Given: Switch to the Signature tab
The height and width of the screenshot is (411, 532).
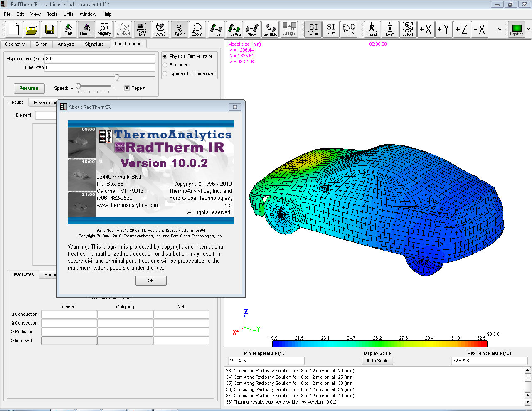Looking at the screenshot, I should (95, 44).
